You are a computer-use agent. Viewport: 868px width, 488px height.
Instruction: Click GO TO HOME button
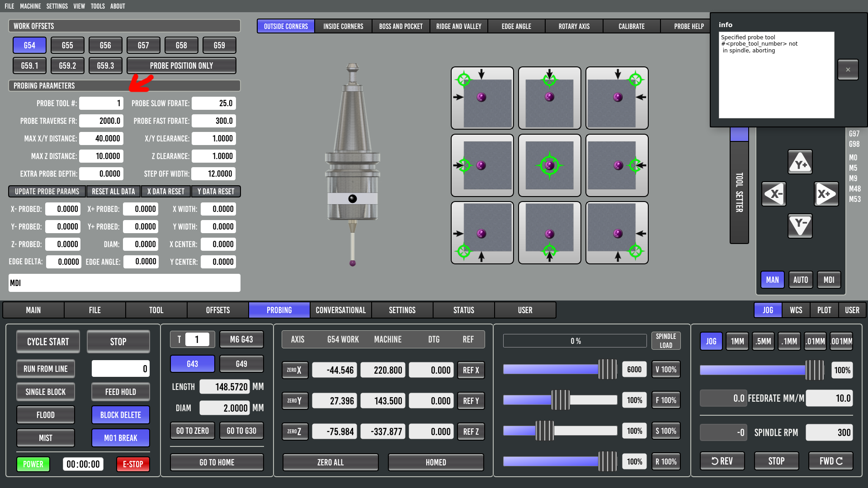[x=217, y=462]
